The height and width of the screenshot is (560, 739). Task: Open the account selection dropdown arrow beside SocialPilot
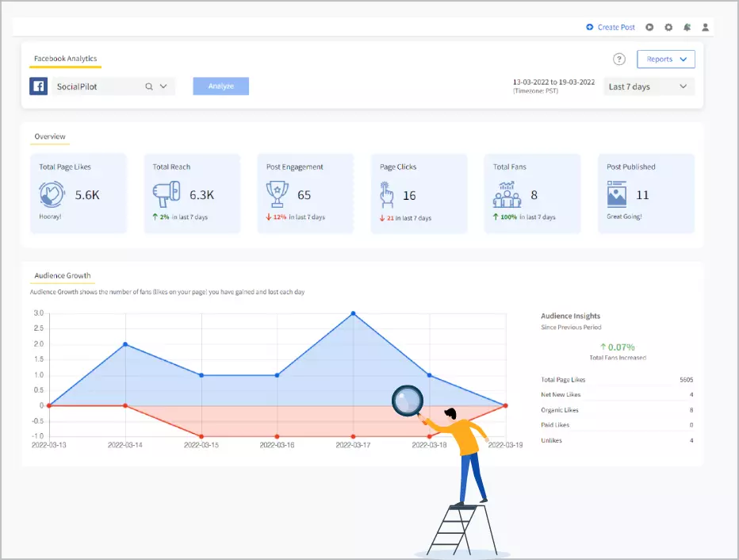(163, 86)
